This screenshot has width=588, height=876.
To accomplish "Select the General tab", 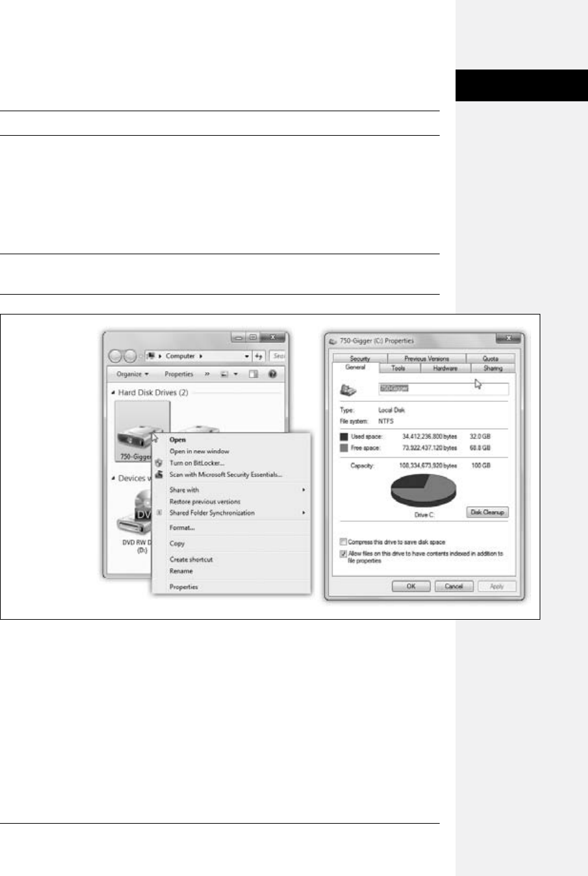I will pyautogui.click(x=356, y=367).
